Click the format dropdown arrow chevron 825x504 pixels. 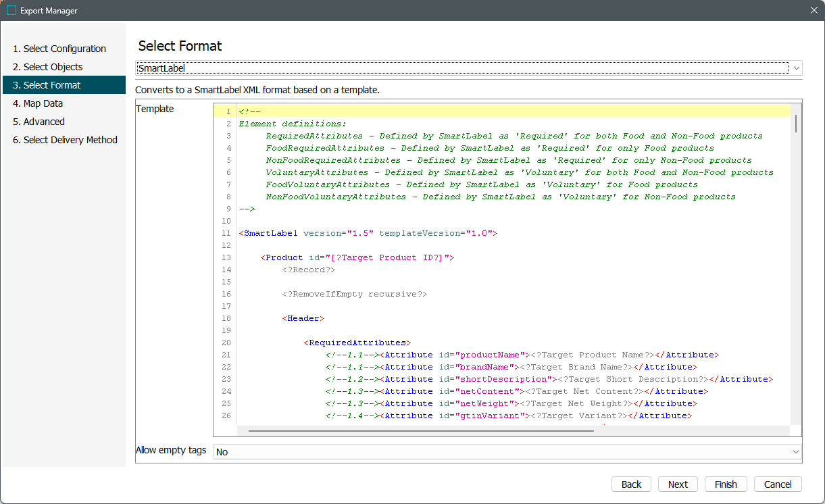pyautogui.click(x=796, y=68)
